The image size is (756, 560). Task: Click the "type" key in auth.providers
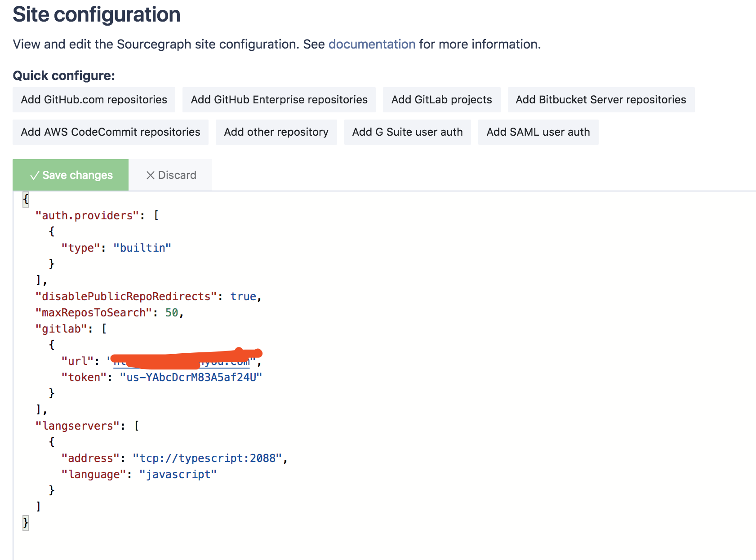[x=81, y=248]
